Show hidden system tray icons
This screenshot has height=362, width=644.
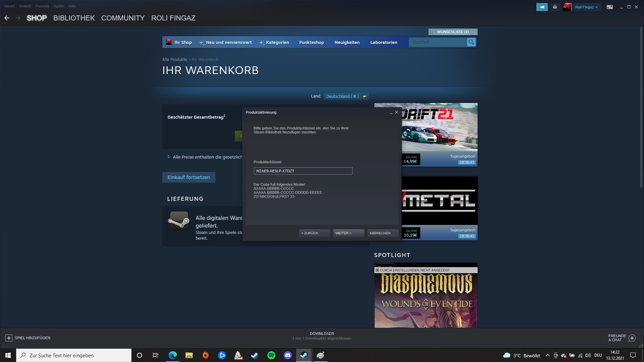point(548,355)
